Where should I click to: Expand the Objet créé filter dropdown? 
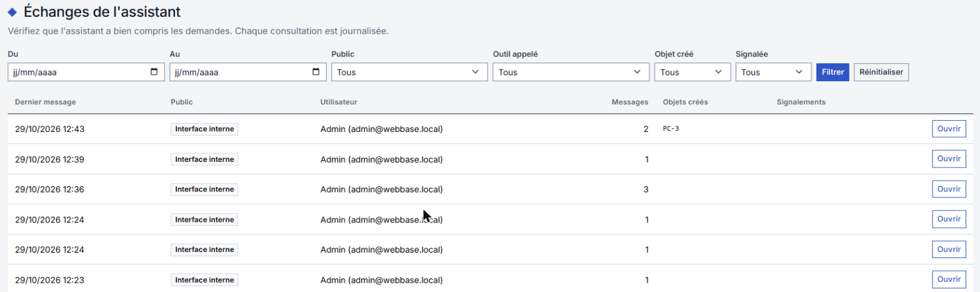[x=692, y=72]
